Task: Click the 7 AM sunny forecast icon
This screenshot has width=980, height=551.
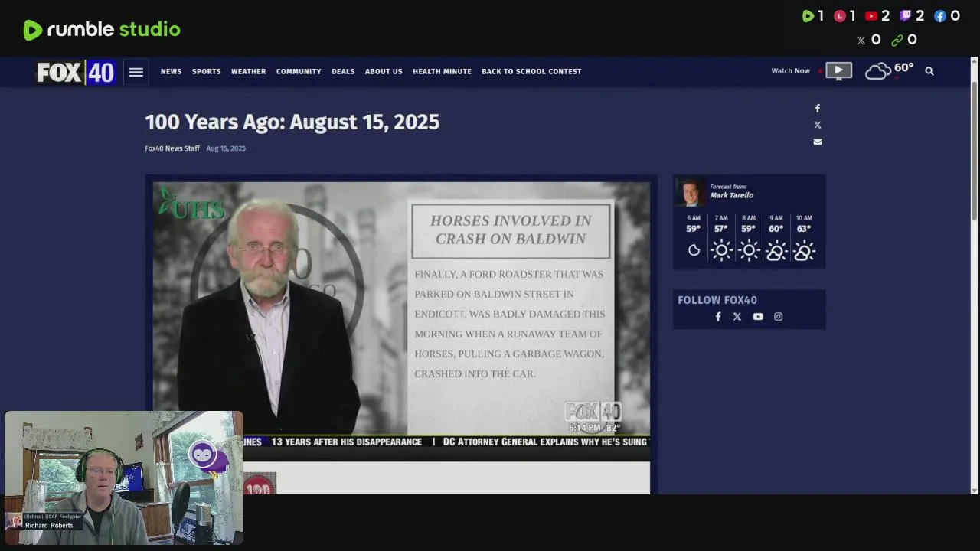Action: 721,250
